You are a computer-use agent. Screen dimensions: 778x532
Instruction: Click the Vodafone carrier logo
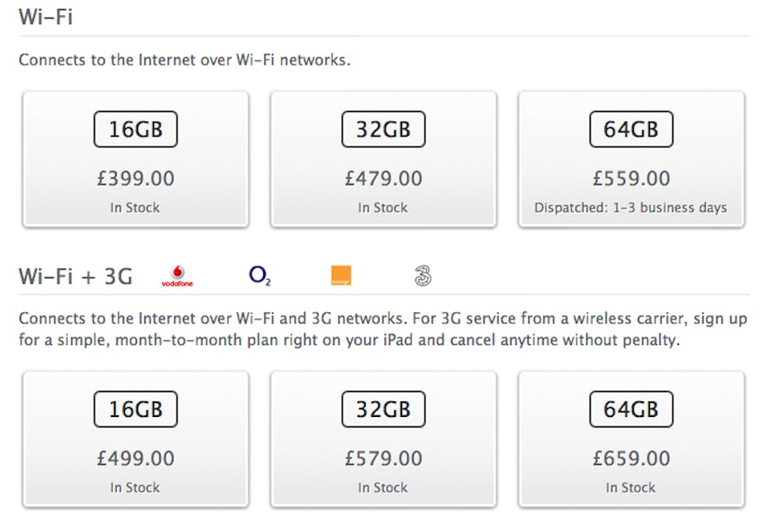pos(176,276)
